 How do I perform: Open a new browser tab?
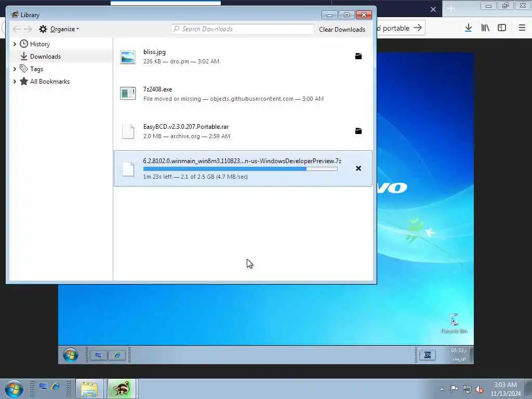(x=451, y=9)
